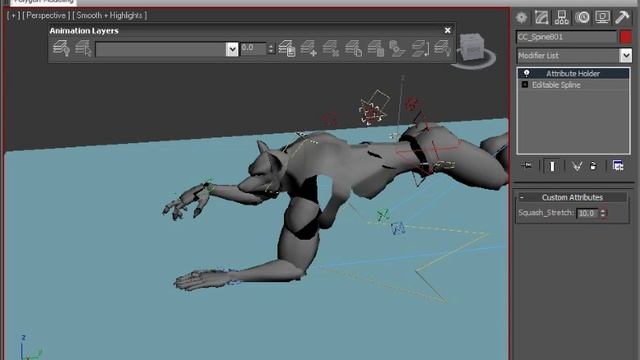Open the Create command panel tab
The height and width of the screenshot is (360, 640).
[x=521, y=18]
